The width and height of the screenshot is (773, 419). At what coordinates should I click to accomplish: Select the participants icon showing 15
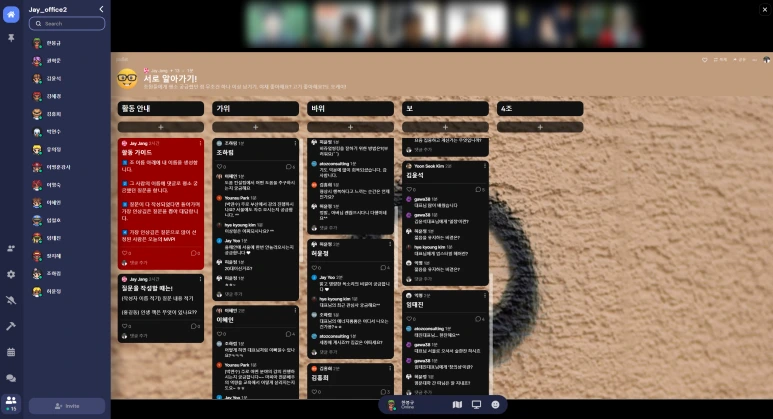click(x=11, y=403)
